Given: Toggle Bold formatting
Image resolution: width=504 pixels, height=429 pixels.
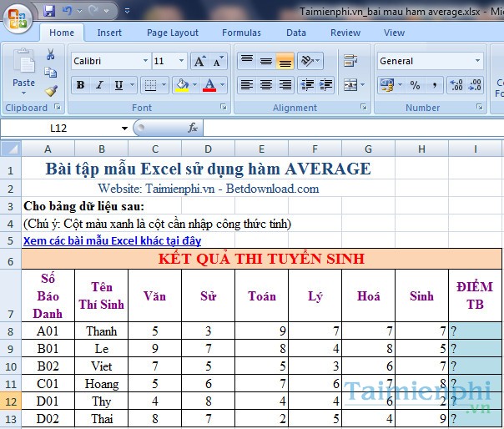Looking at the screenshot, I should (80, 85).
